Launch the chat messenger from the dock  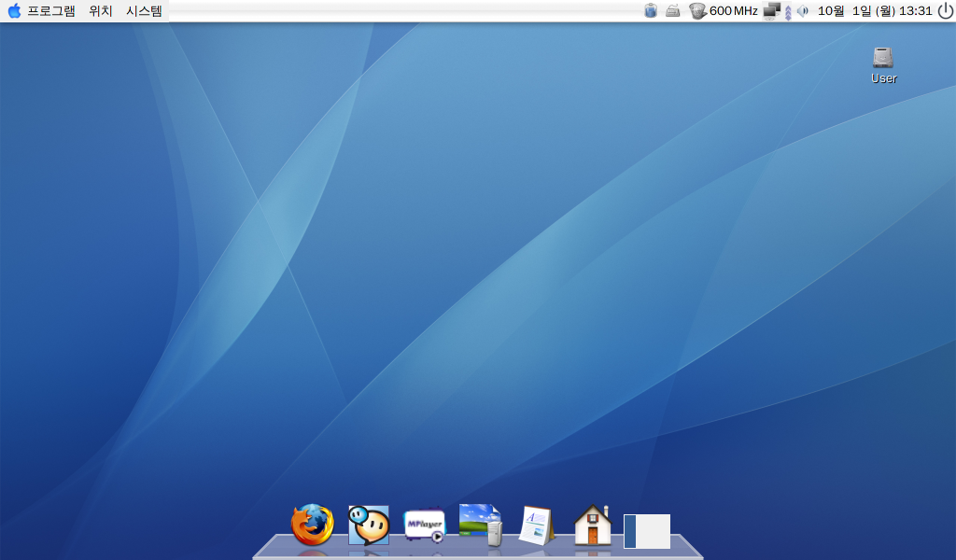[368, 525]
